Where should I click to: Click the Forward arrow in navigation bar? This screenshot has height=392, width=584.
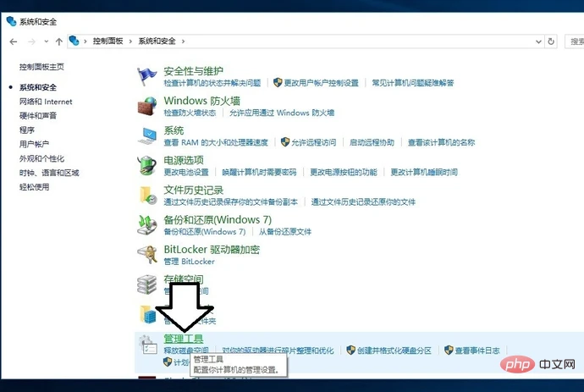click(x=31, y=41)
